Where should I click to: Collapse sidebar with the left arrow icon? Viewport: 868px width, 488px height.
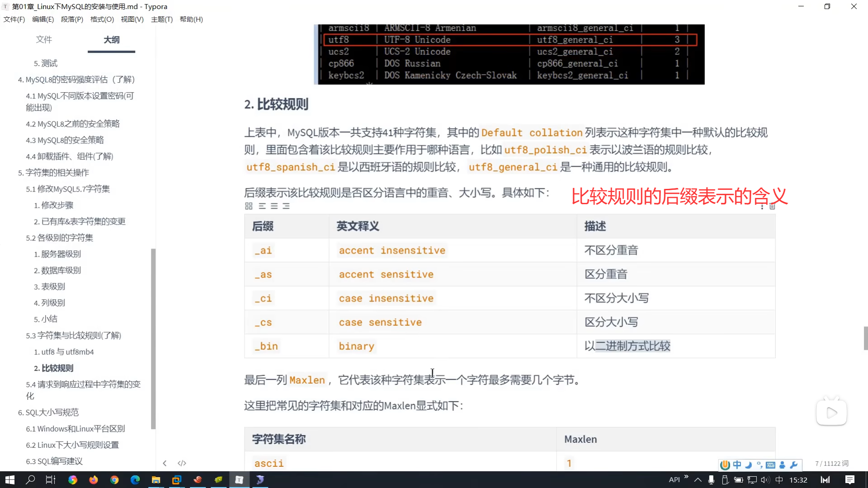click(x=165, y=463)
